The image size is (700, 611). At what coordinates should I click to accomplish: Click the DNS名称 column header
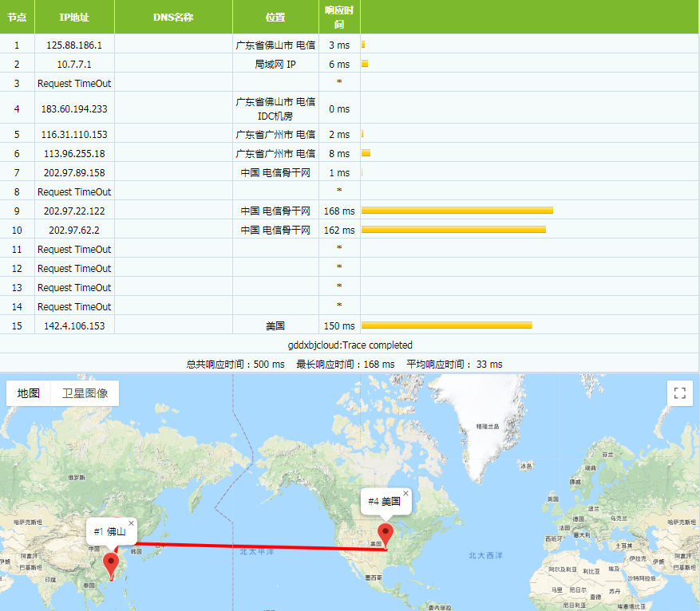pos(173,18)
